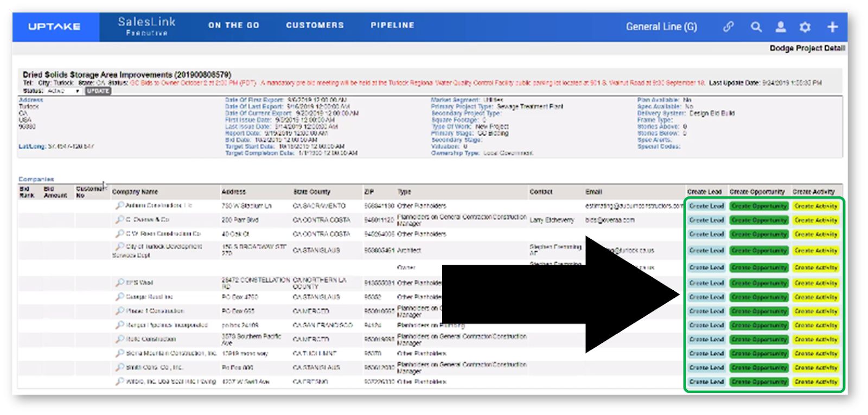The height and width of the screenshot is (415, 868).
Task: Click the Contact column header
Action: (x=541, y=191)
